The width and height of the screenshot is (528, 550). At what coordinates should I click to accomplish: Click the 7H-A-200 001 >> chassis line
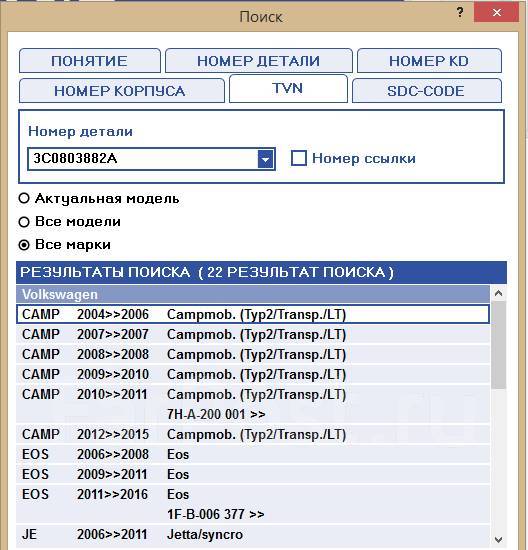tap(216, 414)
